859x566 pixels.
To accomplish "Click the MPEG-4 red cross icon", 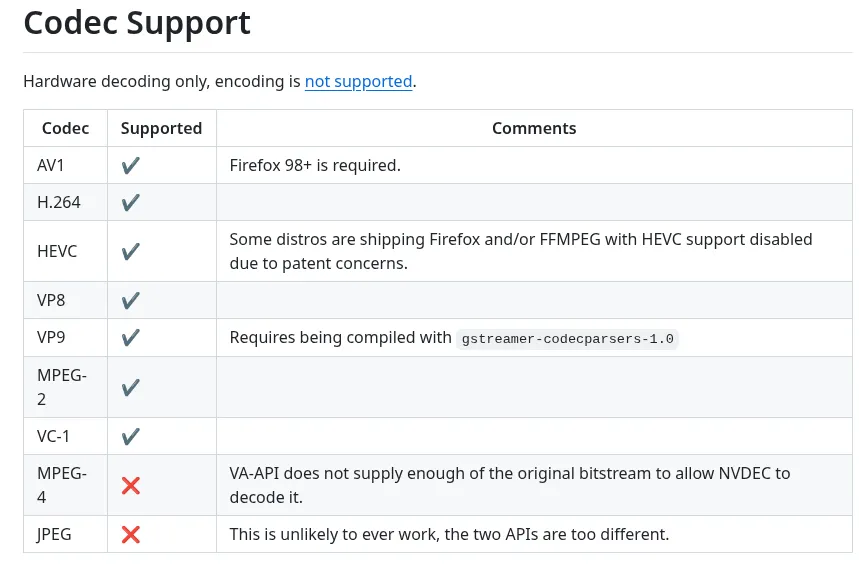I will (130, 485).
